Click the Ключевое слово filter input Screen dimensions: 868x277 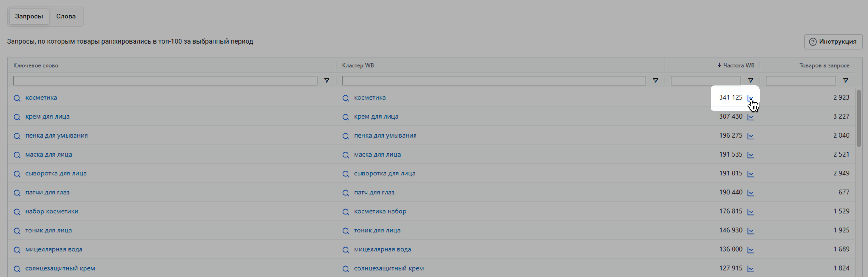(165, 80)
